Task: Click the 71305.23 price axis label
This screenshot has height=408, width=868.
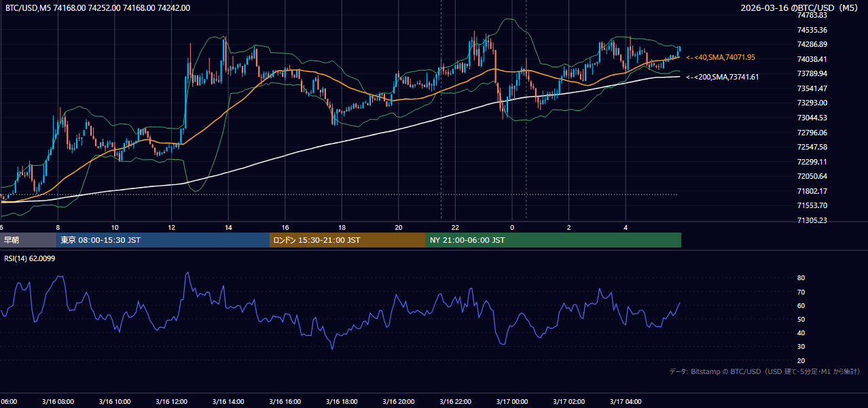Action: point(812,220)
